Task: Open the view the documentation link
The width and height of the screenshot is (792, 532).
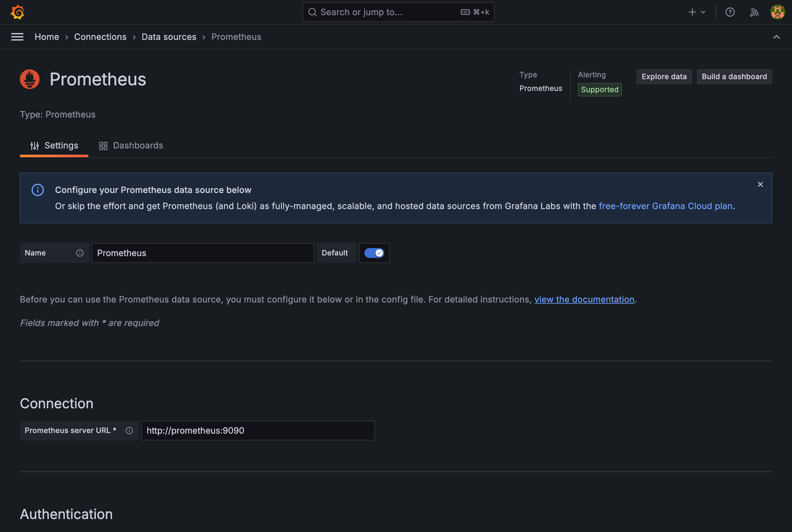Action: click(x=584, y=299)
